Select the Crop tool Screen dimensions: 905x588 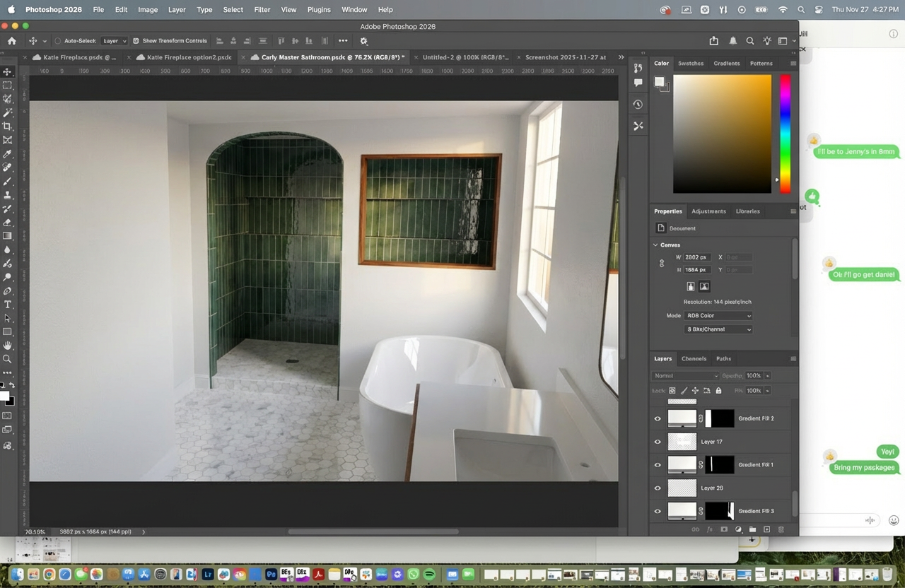(x=7, y=127)
